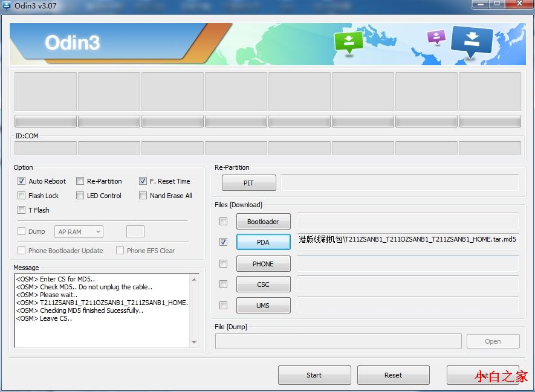Click the small box right of AP RAM
The height and width of the screenshot is (392, 535).
(x=135, y=231)
